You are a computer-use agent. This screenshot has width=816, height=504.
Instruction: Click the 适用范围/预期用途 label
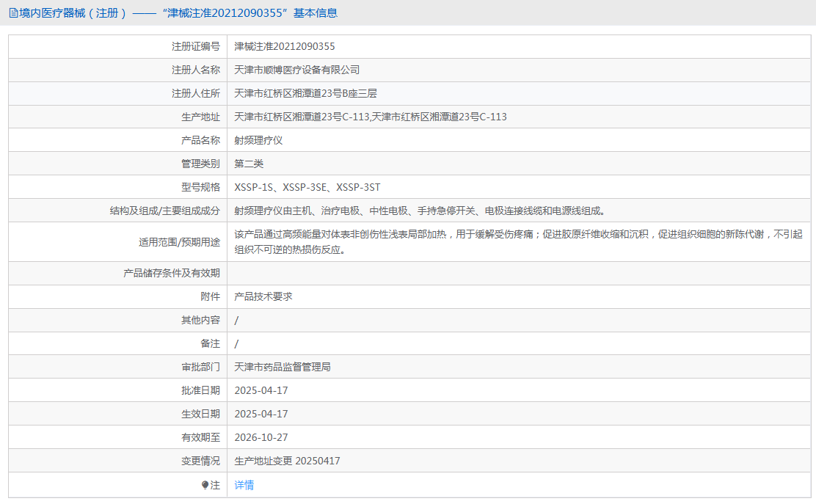click(179, 242)
